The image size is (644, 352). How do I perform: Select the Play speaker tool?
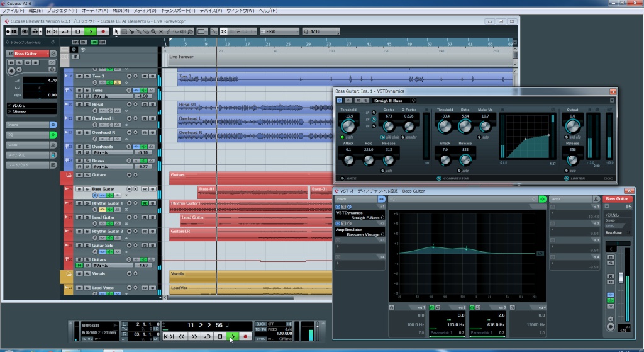click(x=183, y=31)
